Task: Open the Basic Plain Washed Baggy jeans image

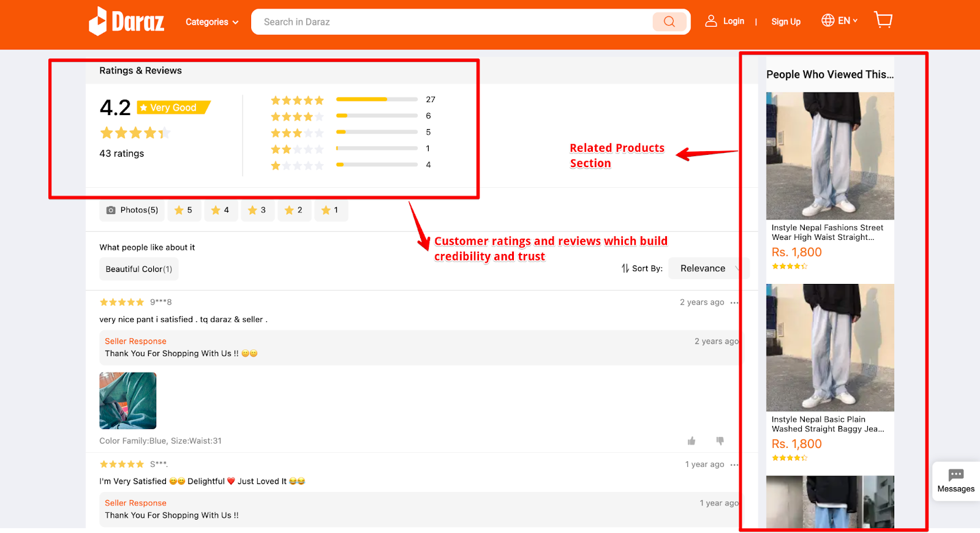Action: point(830,348)
